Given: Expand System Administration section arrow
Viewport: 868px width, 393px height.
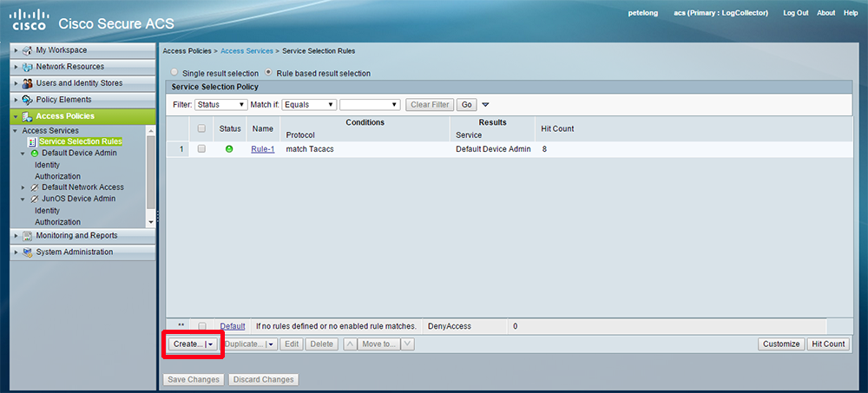Looking at the screenshot, I should [x=16, y=252].
